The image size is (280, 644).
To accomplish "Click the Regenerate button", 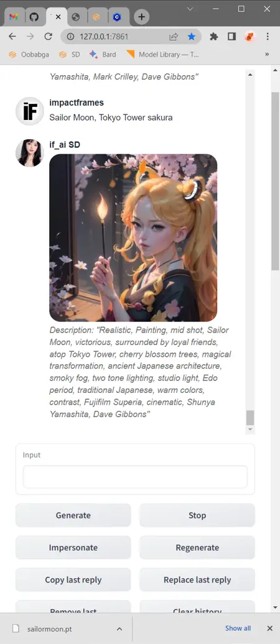I will pos(197,548).
